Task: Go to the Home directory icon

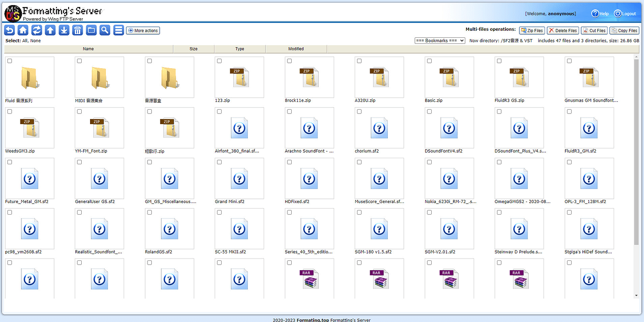Action: pyautogui.click(x=23, y=30)
